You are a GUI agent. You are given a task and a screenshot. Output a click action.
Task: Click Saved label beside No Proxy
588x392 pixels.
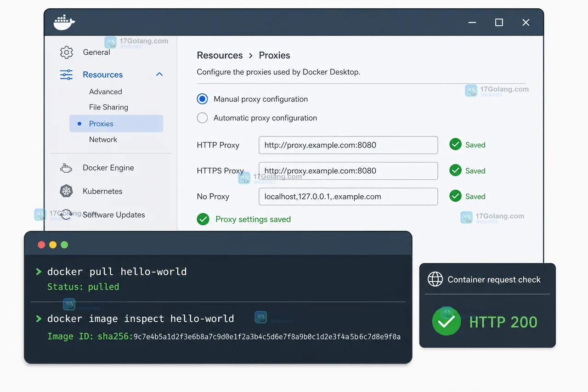click(475, 196)
